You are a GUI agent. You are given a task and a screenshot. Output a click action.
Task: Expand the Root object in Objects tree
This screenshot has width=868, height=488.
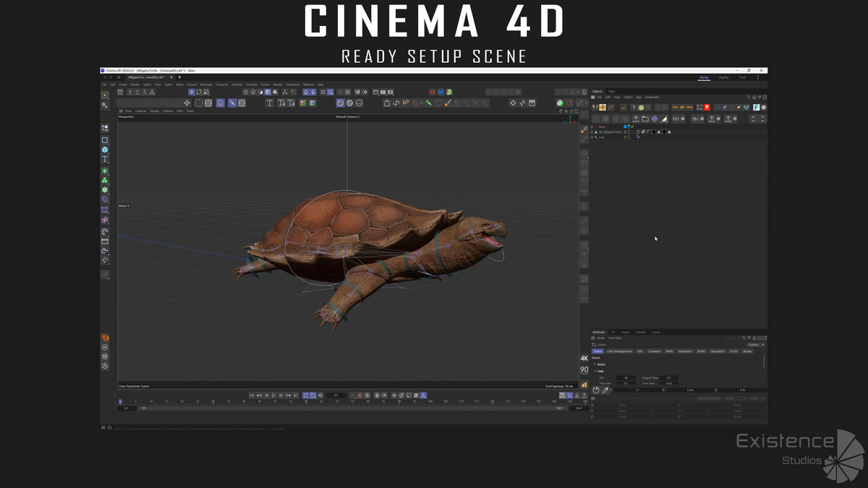point(592,127)
